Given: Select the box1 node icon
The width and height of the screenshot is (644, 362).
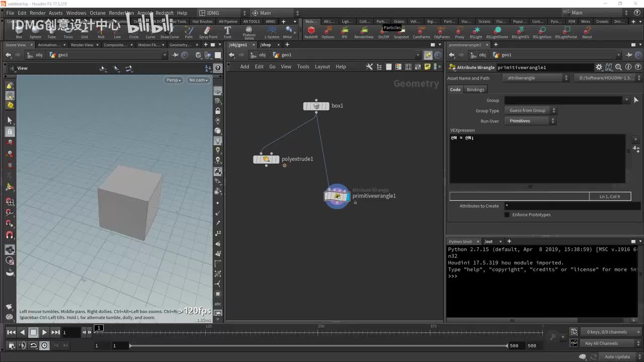Looking at the screenshot, I should coord(316,106).
